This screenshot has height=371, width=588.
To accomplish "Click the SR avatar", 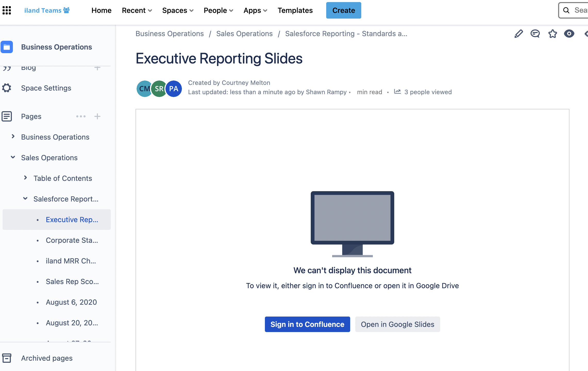I will (x=159, y=89).
